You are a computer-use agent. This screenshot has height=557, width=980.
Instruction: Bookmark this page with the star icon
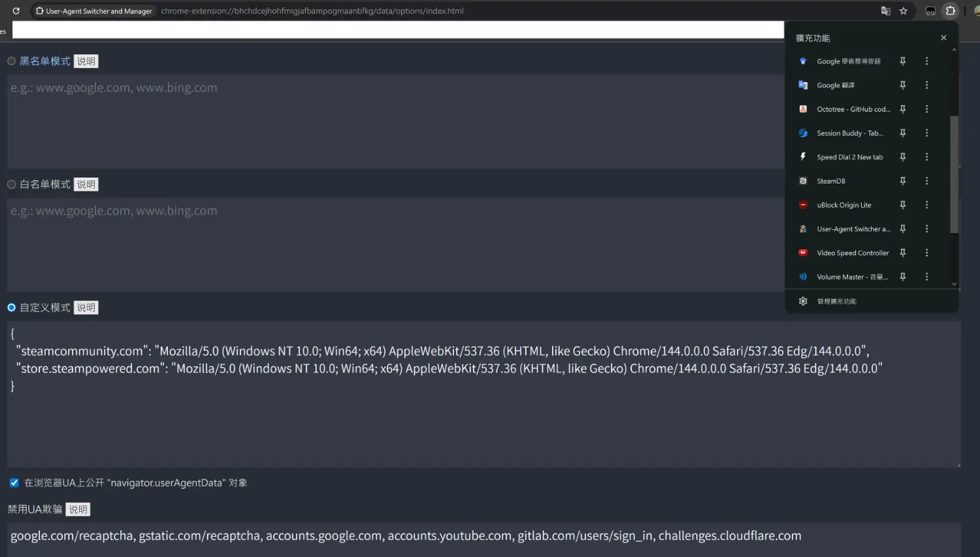pos(904,11)
